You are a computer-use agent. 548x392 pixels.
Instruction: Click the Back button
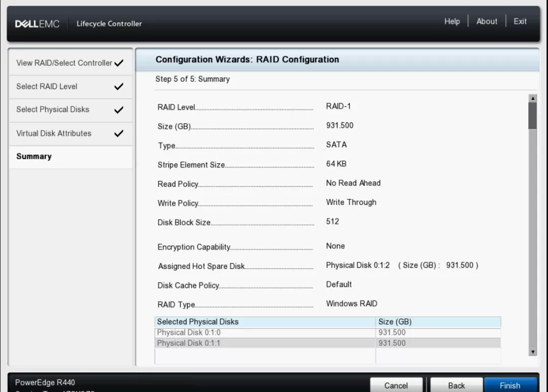(x=456, y=385)
